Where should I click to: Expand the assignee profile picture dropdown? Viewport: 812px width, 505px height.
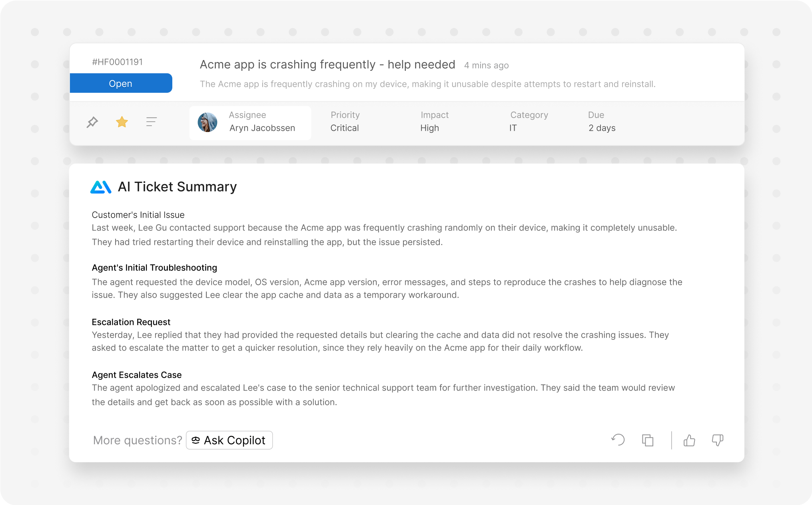point(209,122)
